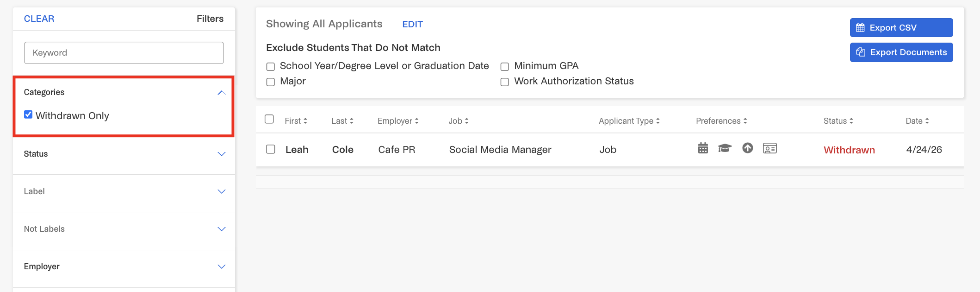Sort by Last name column

click(342, 121)
